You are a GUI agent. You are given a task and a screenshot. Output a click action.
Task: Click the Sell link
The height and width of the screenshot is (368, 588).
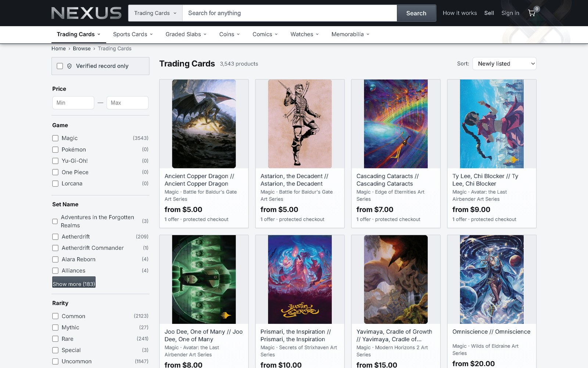(489, 13)
